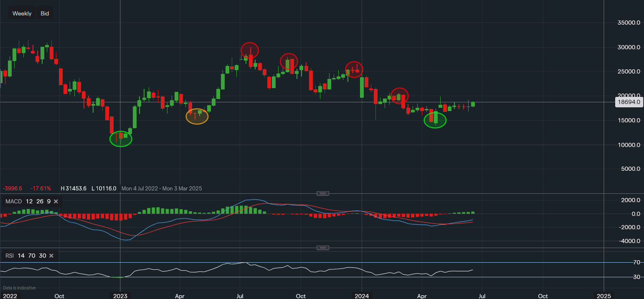This screenshot has height=299, width=644.
Task: Open the Weekly timeframe selector
Action: tap(22, 13)
